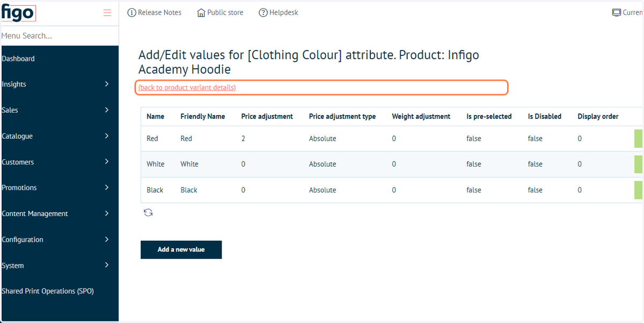644x323 pixels.
Task: Click the Red name cell
Action: (x=152, y=138)
